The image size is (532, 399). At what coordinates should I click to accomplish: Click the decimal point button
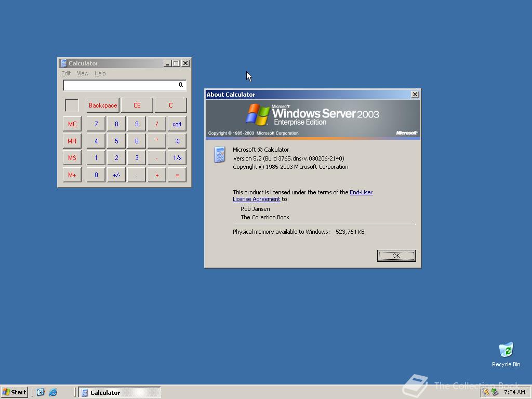point(137,175)
